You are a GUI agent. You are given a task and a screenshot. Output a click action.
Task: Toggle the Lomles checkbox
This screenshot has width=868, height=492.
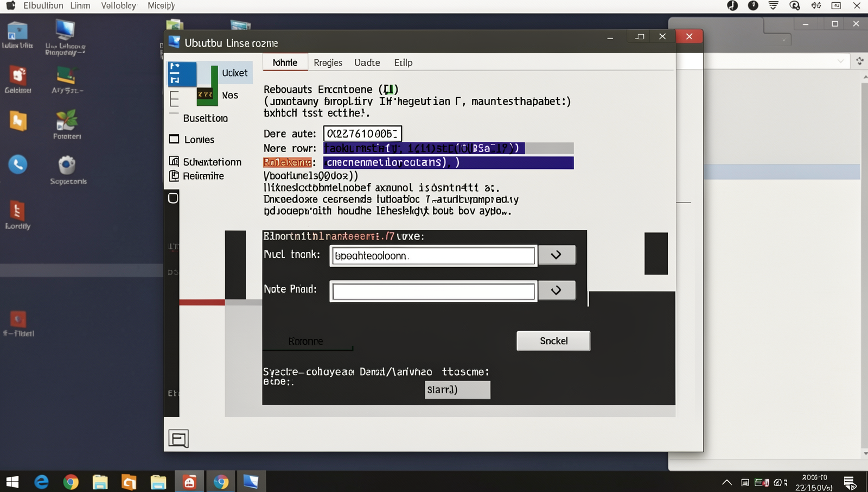(x=174, y=139)
